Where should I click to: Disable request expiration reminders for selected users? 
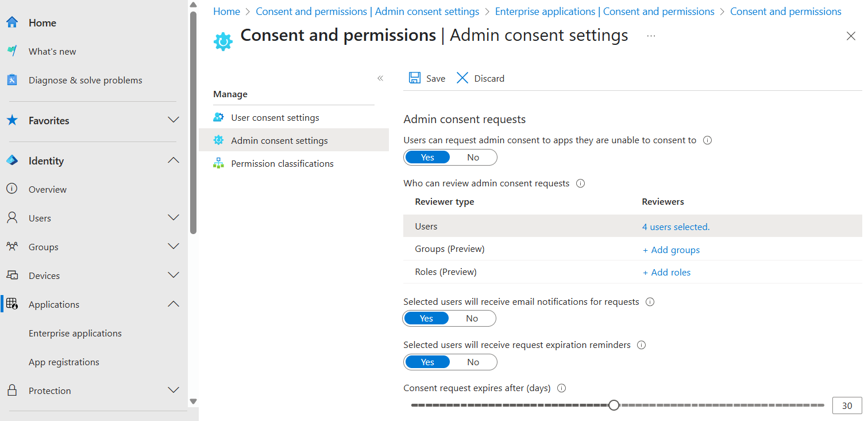[473, 362]
